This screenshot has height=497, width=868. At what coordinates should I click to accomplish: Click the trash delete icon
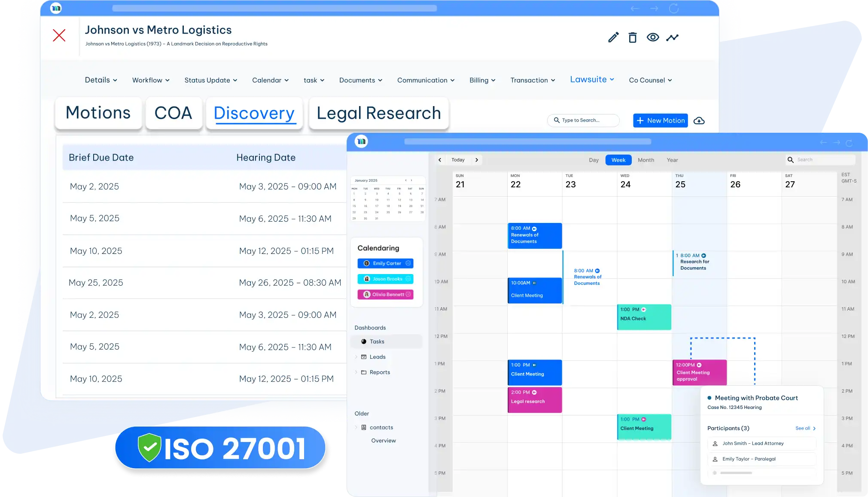tap(633, 37)
